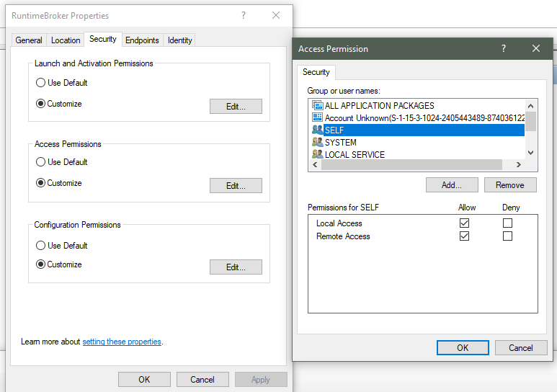Click Edit for Configuration Permissions
557x392 pixels.
236,267
